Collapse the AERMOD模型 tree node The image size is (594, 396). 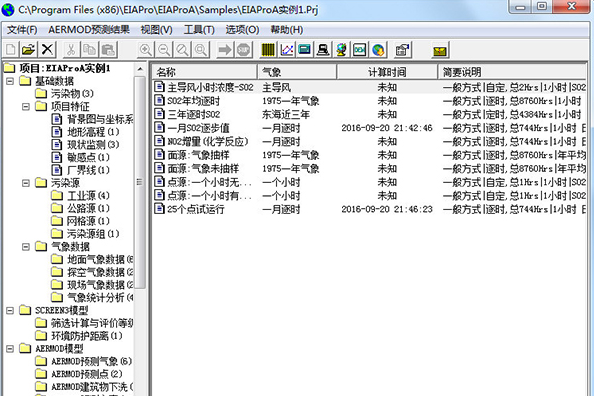point(10,349)
